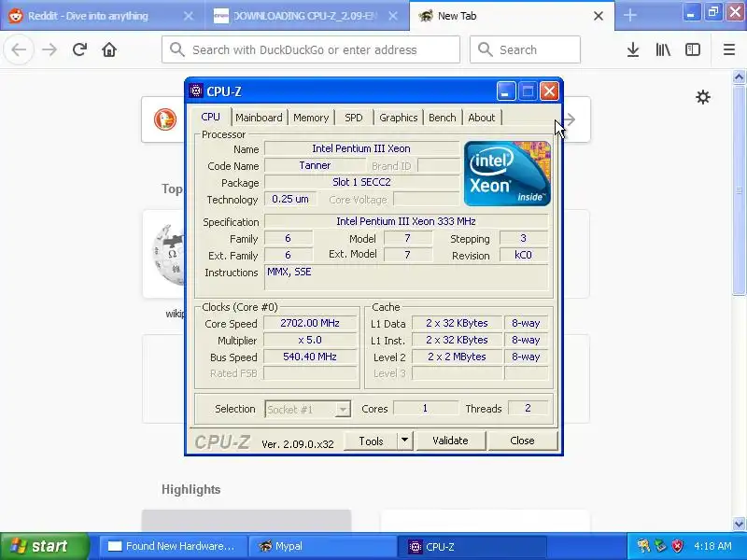Switch to the Reddit browser tab
This screenshot has height=560, width=747.
(x=88, y=16)
